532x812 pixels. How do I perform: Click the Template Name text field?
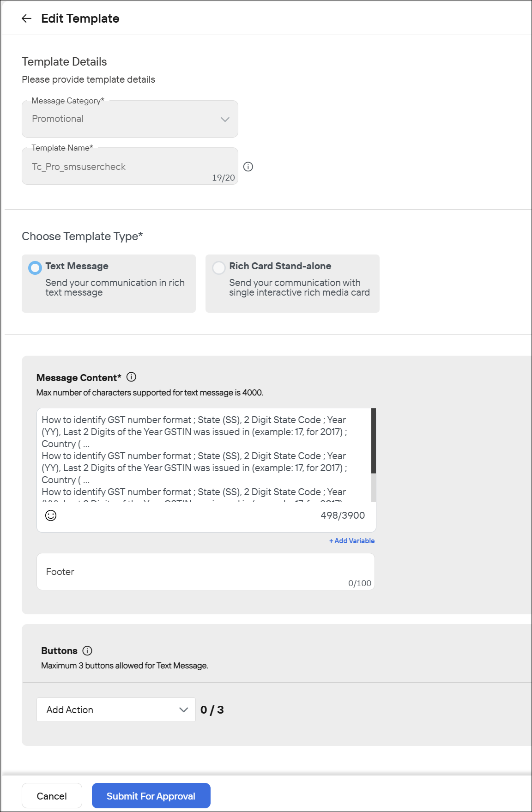coord(130,166)
